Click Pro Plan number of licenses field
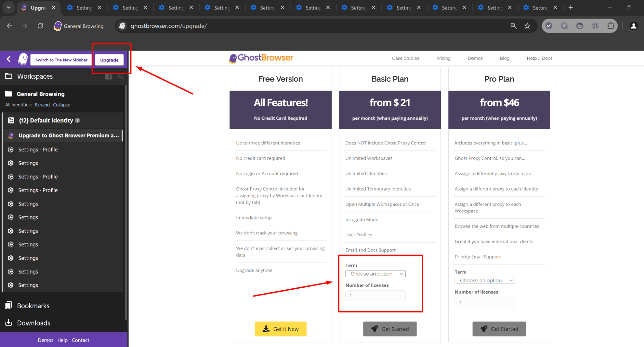 coord(485,302)
